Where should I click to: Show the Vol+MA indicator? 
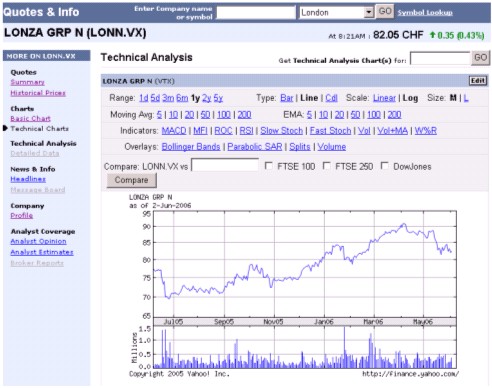point(393,131)
